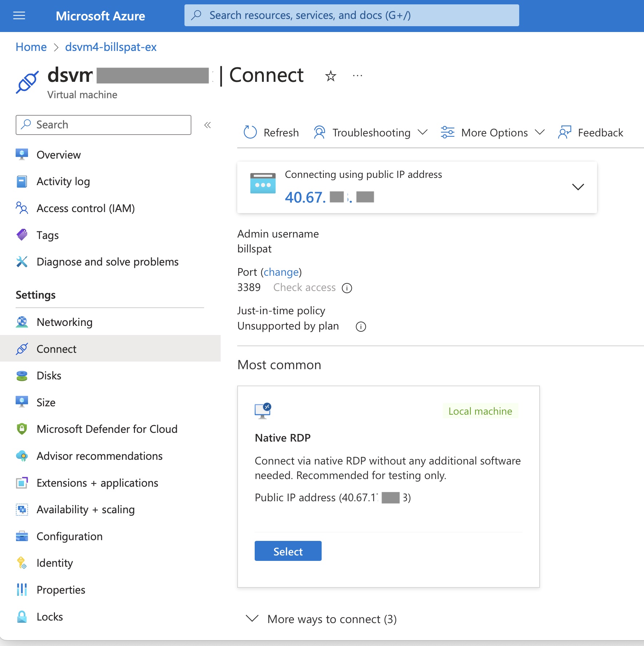Click the Properties bars icon
This screenshot has height=646, width=644.
click(x=22, y=590)
